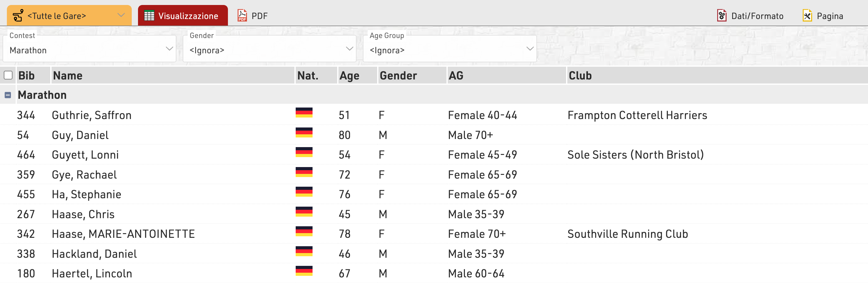This screenshot has height=283, width=868.
Task: Click the flag icon in Haertel, Lincoln row
Action: click(x=303, y=271)
